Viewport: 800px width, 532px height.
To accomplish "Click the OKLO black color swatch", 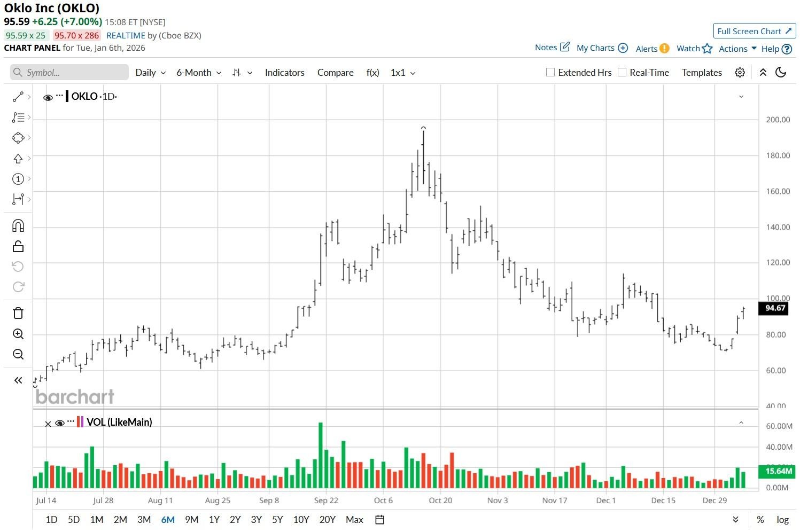I will click(67, 96).
